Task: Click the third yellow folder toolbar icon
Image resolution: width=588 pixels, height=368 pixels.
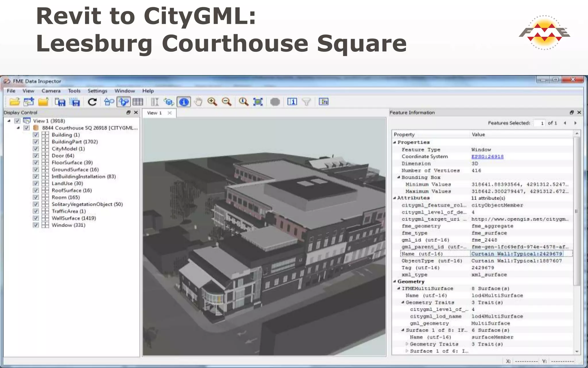Action: click(43, 102)
